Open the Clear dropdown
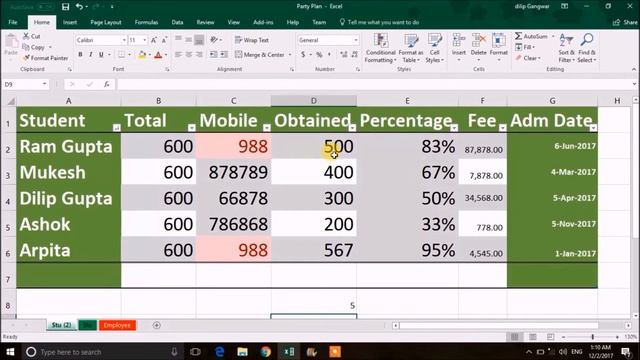Viewport: 640px width, 360px height. click(528, 58)
